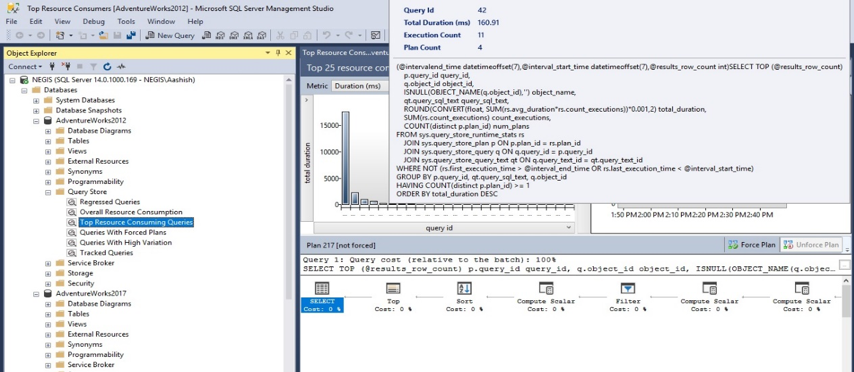Collapse the AdventureWorks2017 database node

36,294
